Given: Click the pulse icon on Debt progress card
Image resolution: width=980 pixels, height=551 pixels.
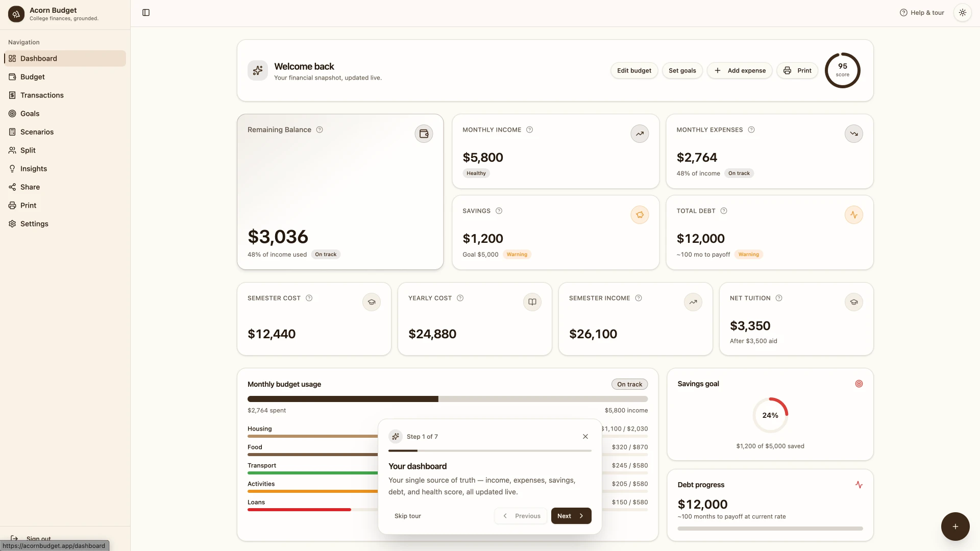Looking at the screenshot, I should click(x=859, y=485).
